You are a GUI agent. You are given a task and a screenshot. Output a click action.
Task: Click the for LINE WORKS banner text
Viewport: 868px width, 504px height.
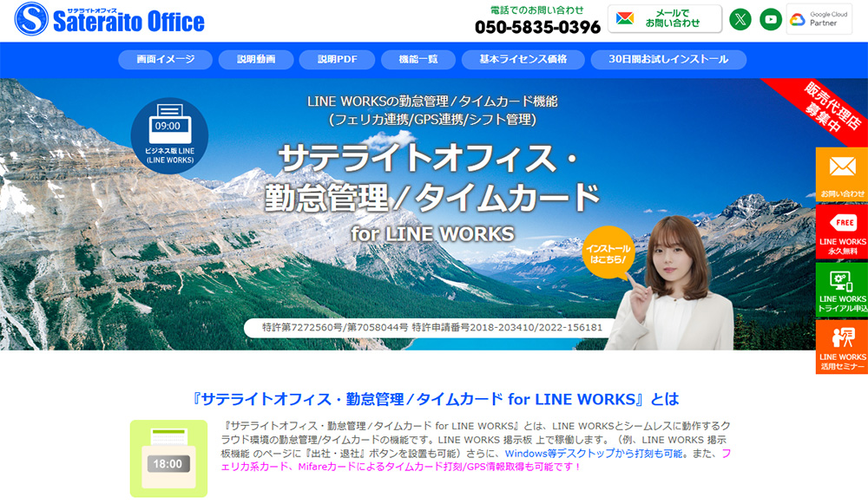click(x=433, y=233)
